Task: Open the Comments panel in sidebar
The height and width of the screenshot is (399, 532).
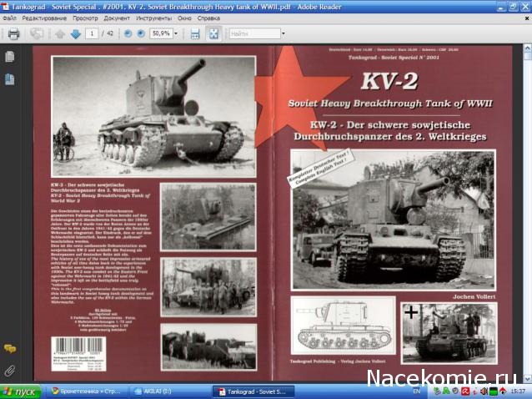Action: pos(10,348)
